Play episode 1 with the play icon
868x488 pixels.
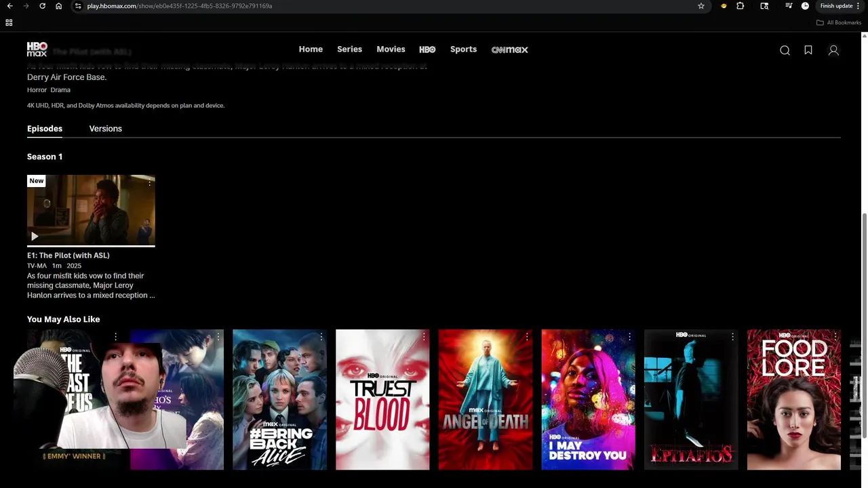coord(35,237)
